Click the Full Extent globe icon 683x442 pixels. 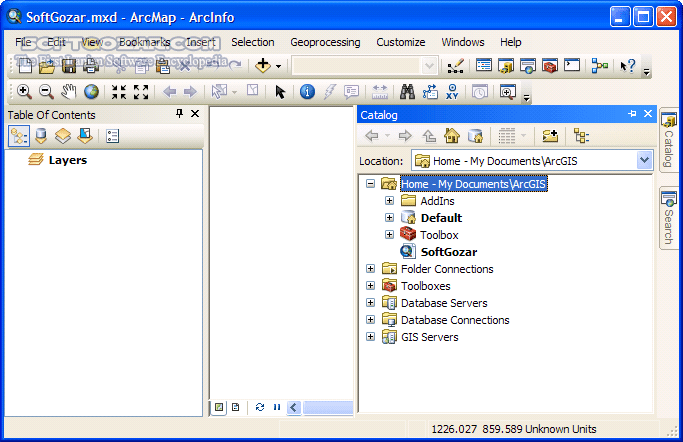[x=91, y=92]
